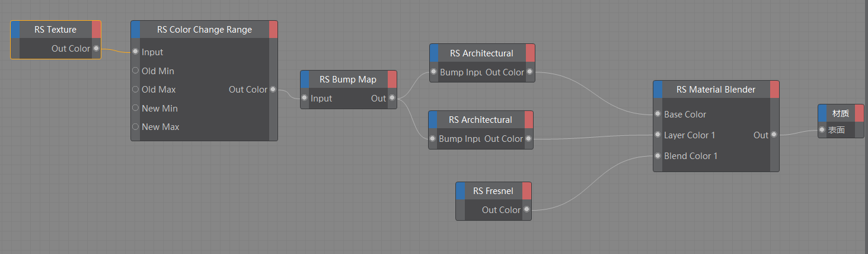Select the RS Color Change Range node title
Screen dimensions: 868x254
pyautogui.click(x=205, y=30)
